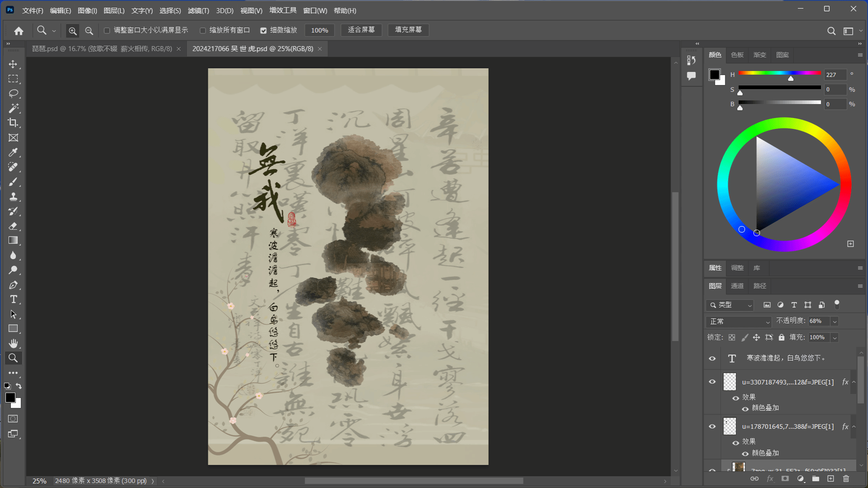Choose the Hand tool

click(13, 343)
